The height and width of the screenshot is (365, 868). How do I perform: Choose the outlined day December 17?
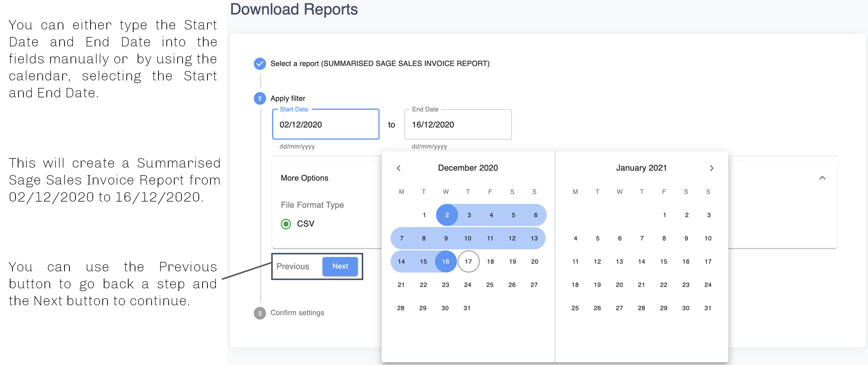click(x=469, y=262)
